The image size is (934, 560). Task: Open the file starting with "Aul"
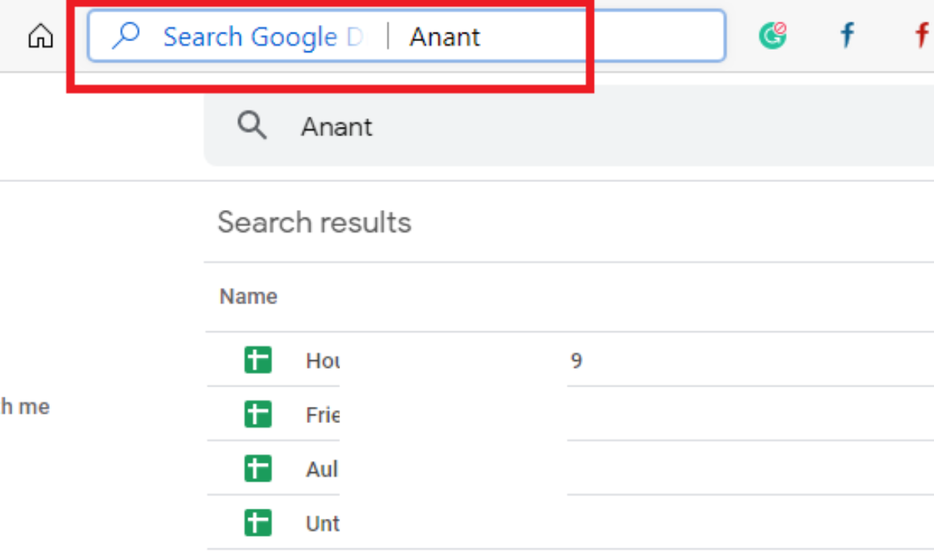coord(322,469)
